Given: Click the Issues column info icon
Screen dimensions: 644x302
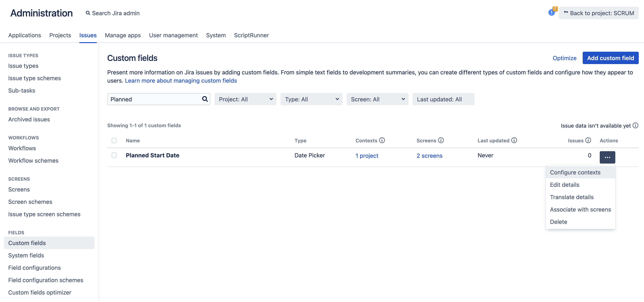Looking at the screenshot, I should [x=588, y=140].
